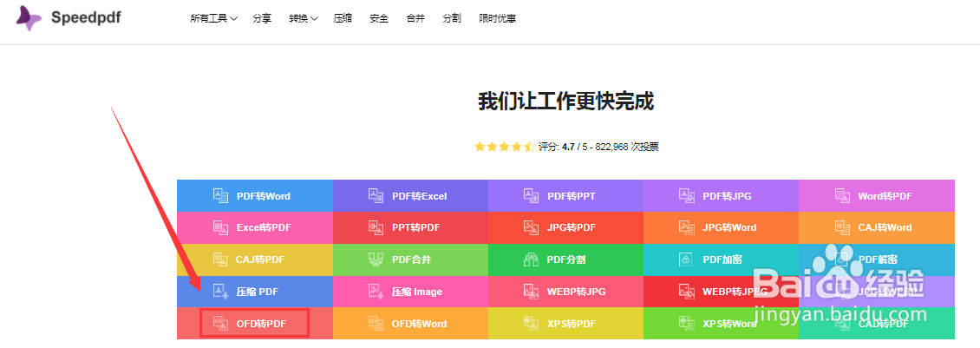
Task: Click the five-star rating display
Action: [505, 147]
